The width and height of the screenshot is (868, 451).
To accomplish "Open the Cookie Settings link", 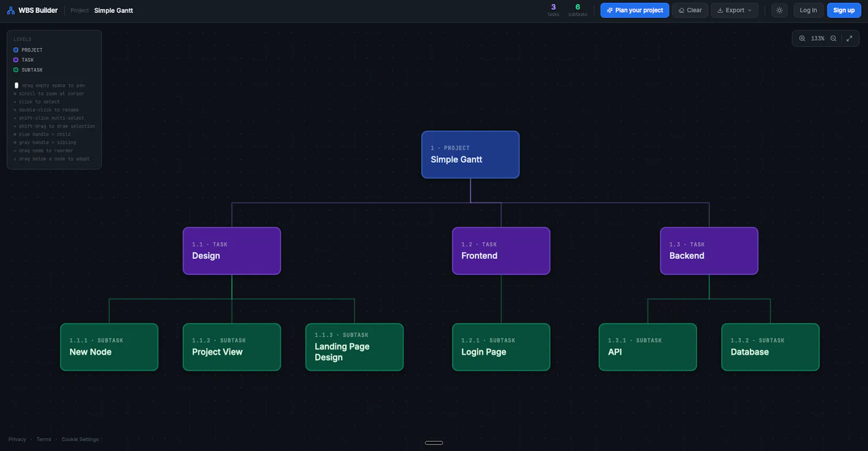I will click(80, 440).
